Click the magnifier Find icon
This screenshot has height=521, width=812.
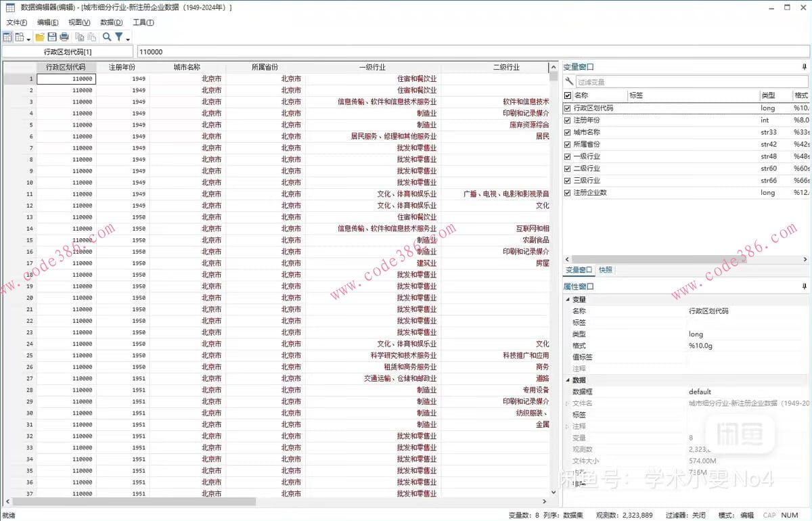(x=106, y=37)
